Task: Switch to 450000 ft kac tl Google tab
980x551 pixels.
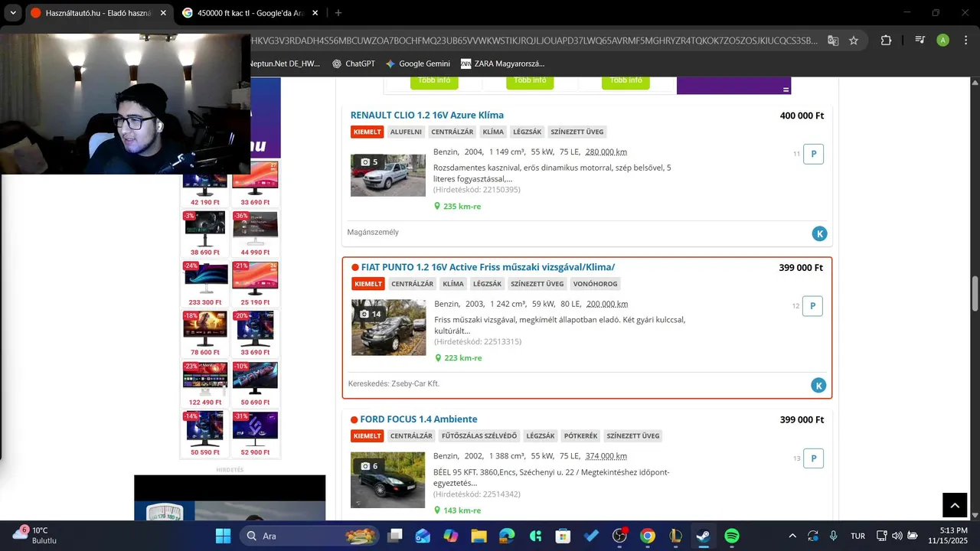Action: 250,13
